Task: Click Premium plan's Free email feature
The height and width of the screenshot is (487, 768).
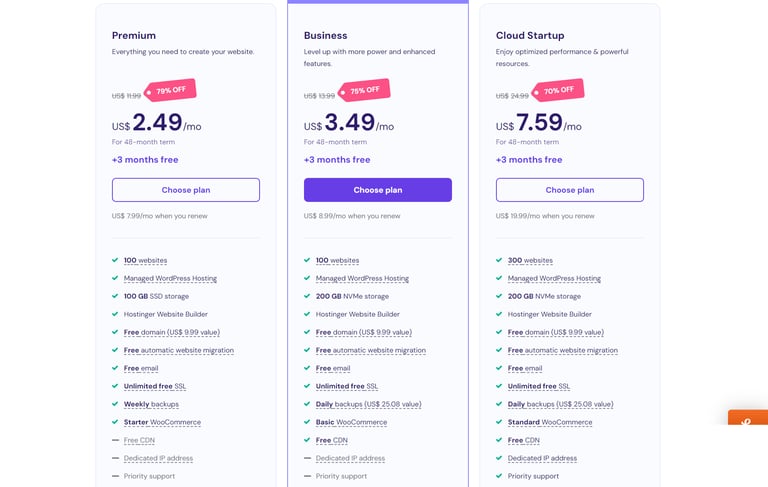Action: click(x=141, y=368)
